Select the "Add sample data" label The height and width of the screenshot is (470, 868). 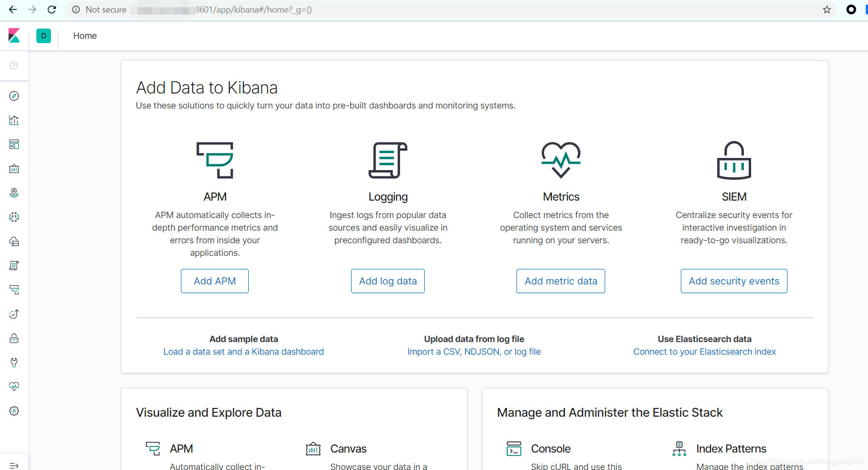(243, 339)
